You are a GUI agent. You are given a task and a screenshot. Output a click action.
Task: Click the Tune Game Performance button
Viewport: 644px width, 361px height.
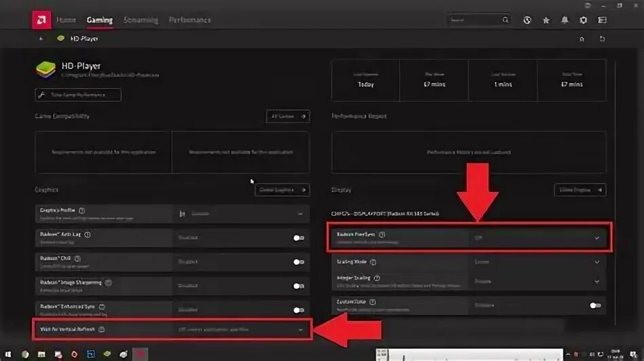[x=78, y=95]
